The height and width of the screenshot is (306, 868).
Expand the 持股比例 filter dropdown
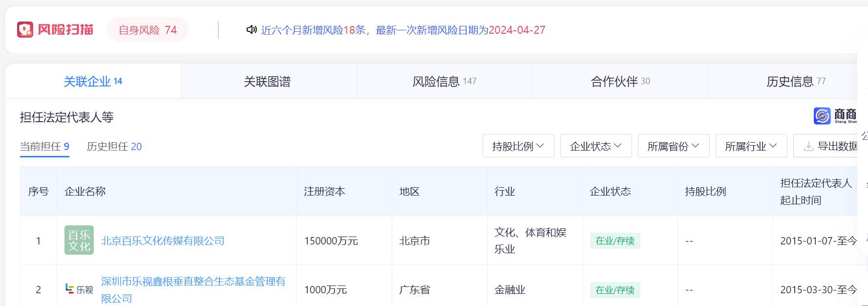518,146
